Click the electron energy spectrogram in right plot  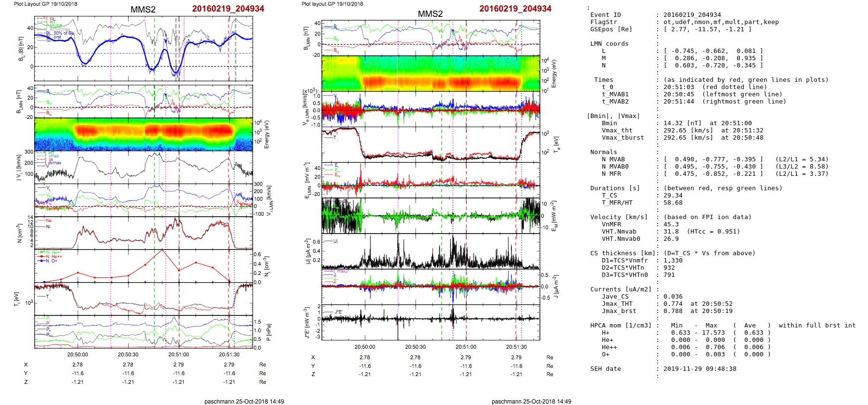[430, 73]
